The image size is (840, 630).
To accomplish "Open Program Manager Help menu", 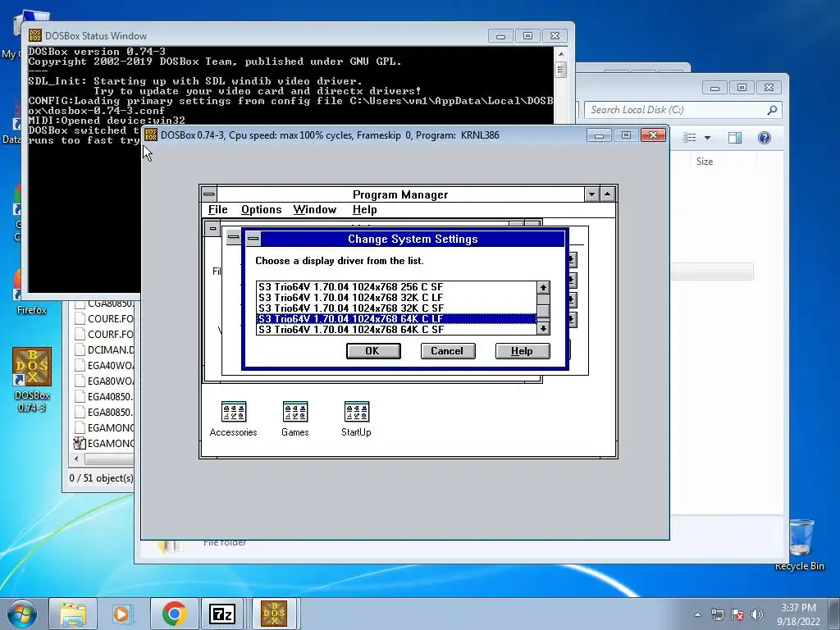I will (x=365, y=209).
